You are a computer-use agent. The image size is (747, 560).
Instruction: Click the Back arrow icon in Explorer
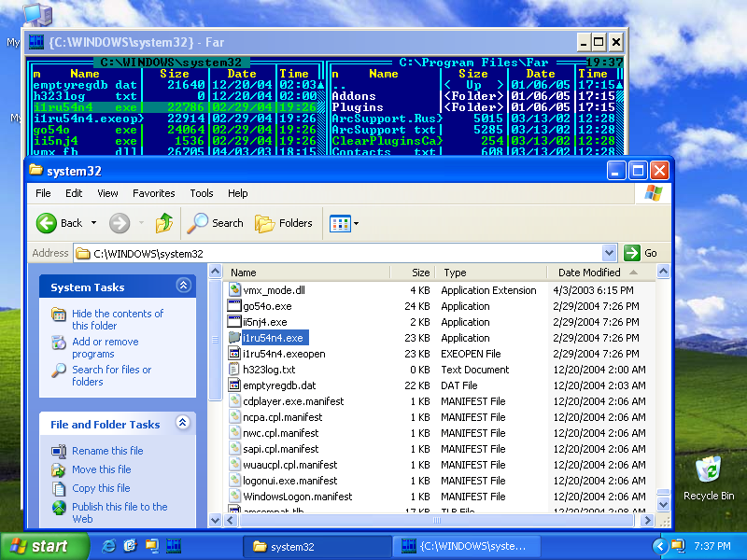(47, 223)
